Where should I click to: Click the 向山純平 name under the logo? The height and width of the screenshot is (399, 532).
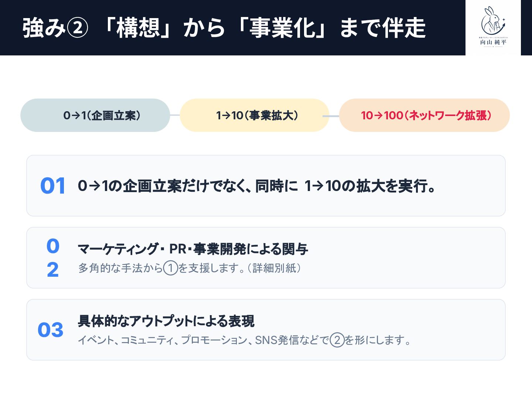[493, 42]
